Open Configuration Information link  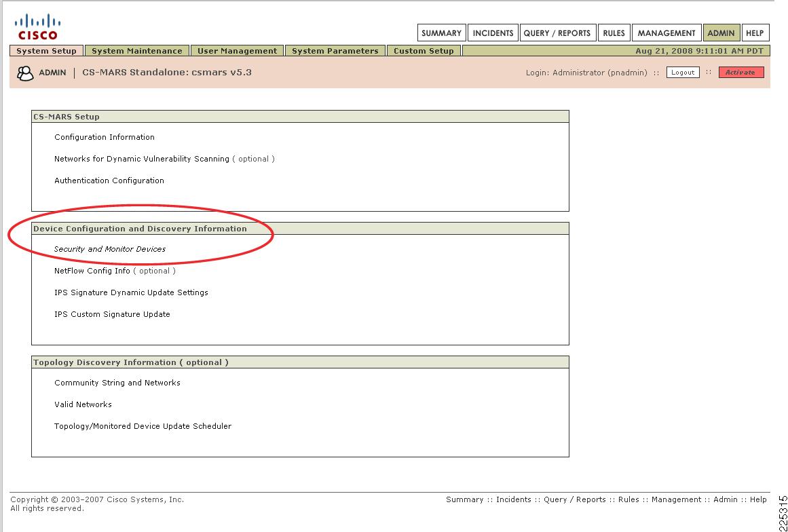tap(105, 137)
